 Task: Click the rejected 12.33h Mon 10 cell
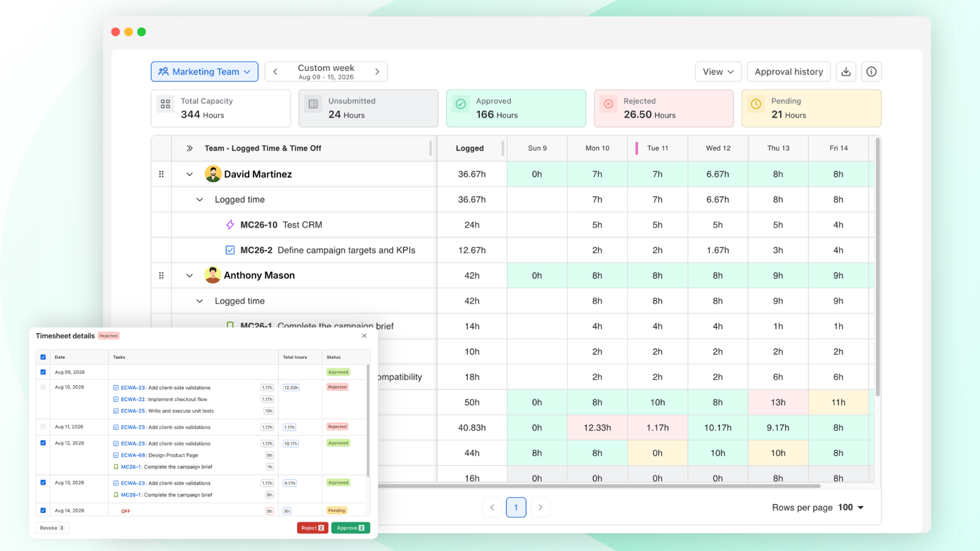point(597,427)
